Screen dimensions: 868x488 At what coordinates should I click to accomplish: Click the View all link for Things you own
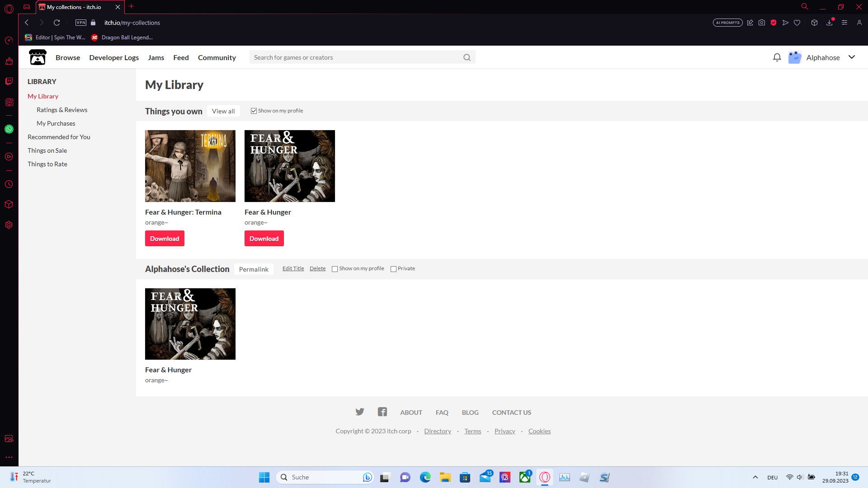[x=222, y=111]
